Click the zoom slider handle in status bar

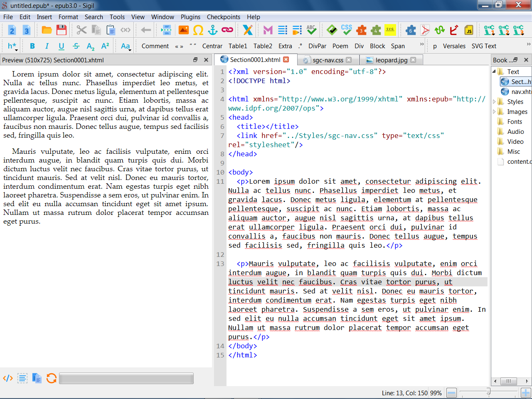tap(488, 392)
